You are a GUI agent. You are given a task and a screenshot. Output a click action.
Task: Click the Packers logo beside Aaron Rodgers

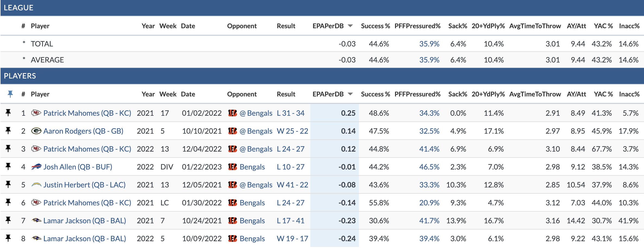pyautogui.click(x=36, y=131)
